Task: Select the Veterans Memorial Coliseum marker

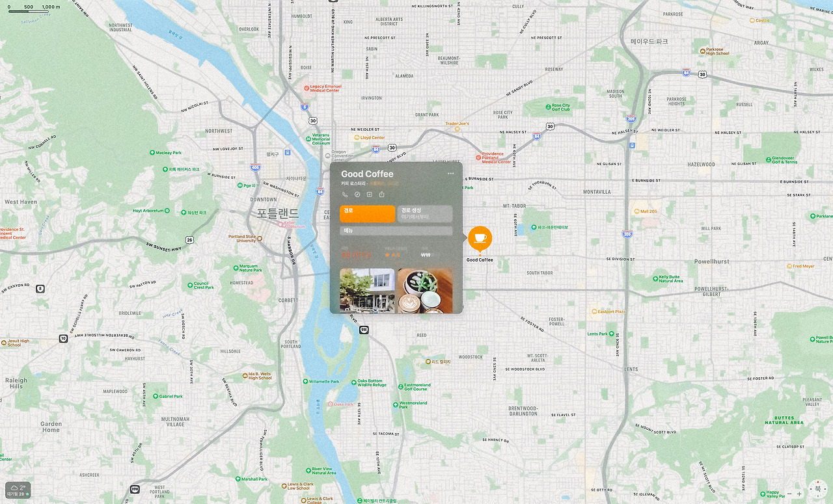Action: pyautogui.click(x=308, y=138)
